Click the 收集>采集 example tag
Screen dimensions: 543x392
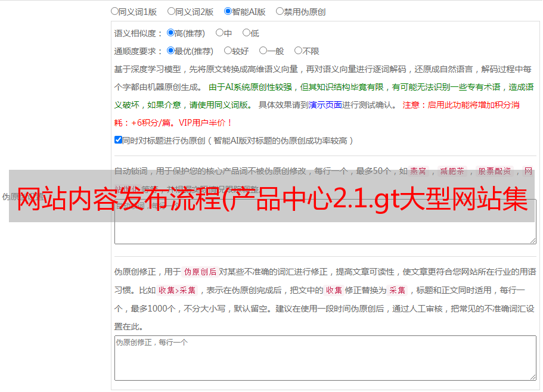(177, 290)
